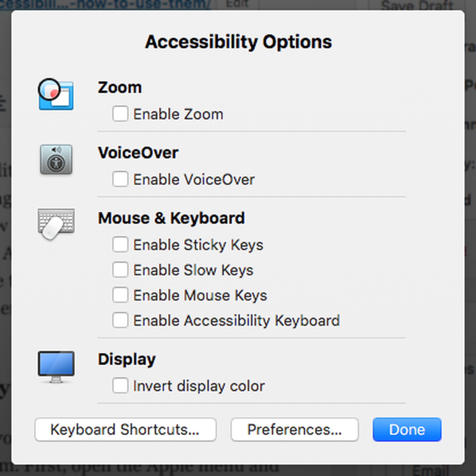Enable Sticky Keys
This screenshot has height=476, width=476.
(120, 245)
